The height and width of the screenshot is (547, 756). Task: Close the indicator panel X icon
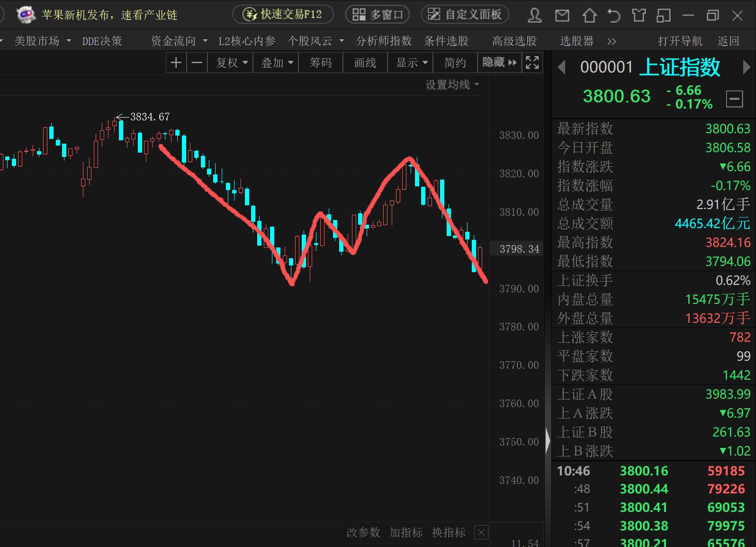pos(481,532)
